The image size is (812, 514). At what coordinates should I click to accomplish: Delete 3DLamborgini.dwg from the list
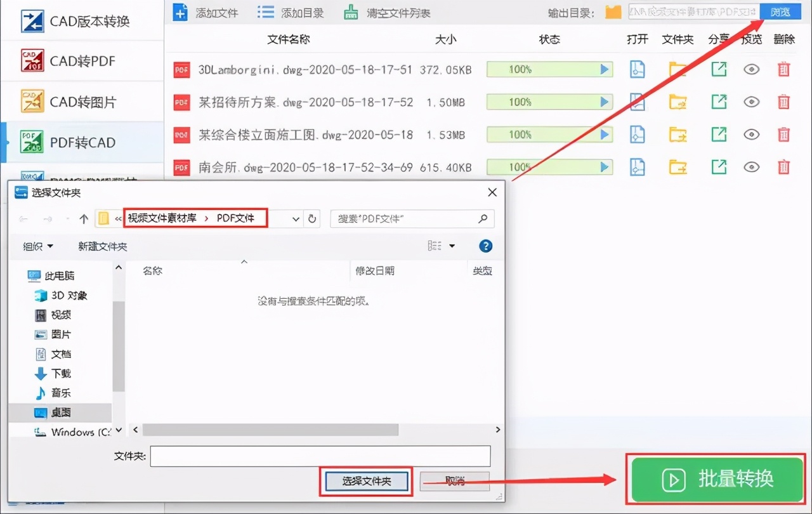pyautogui.click(x=784, y=69)
